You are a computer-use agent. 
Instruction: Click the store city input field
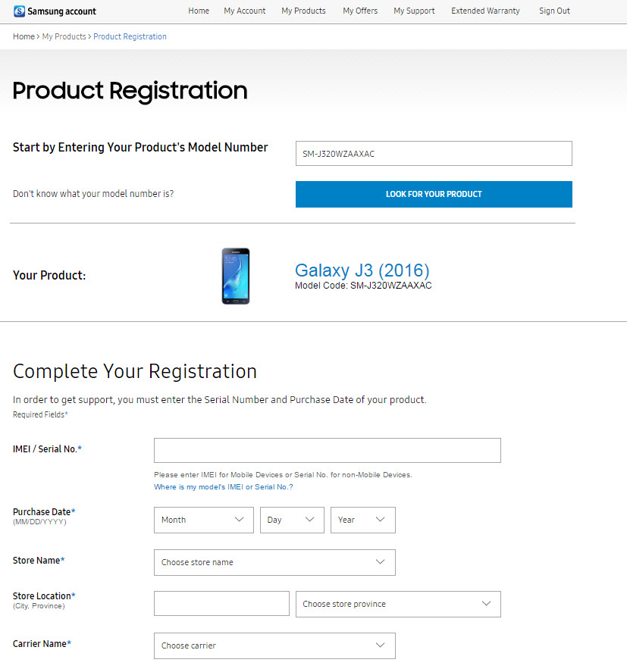coord(221,603)
